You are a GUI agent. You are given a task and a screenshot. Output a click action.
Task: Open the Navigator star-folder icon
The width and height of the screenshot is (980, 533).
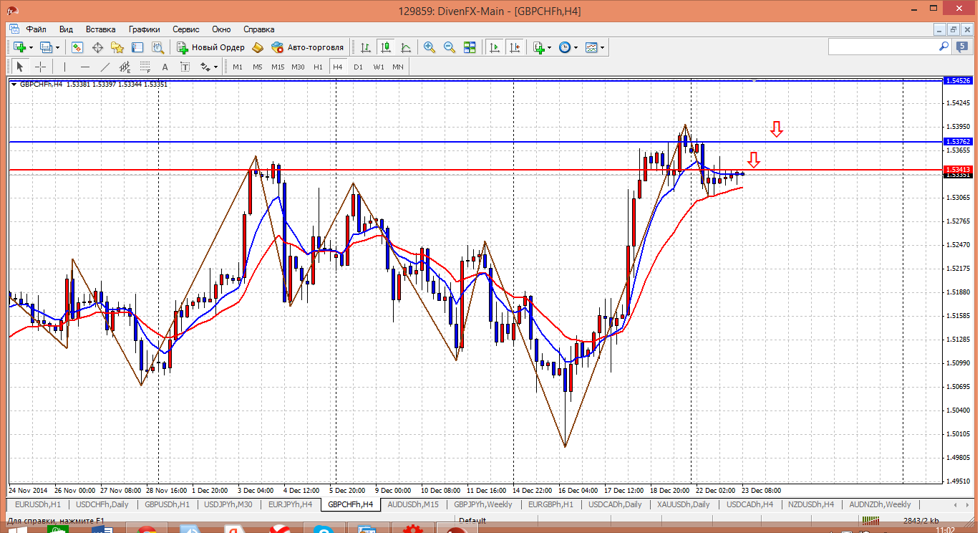[117, 47]
